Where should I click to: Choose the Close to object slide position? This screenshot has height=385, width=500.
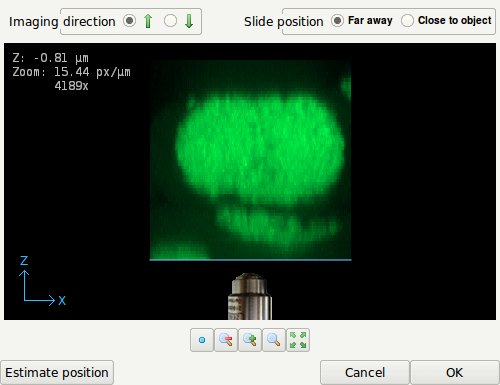tap(446, 21)
